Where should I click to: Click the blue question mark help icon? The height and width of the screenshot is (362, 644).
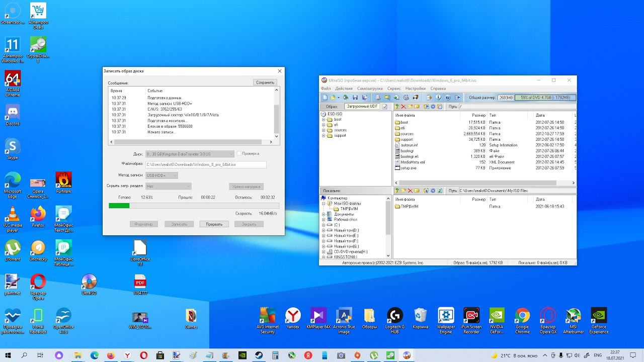447,98
